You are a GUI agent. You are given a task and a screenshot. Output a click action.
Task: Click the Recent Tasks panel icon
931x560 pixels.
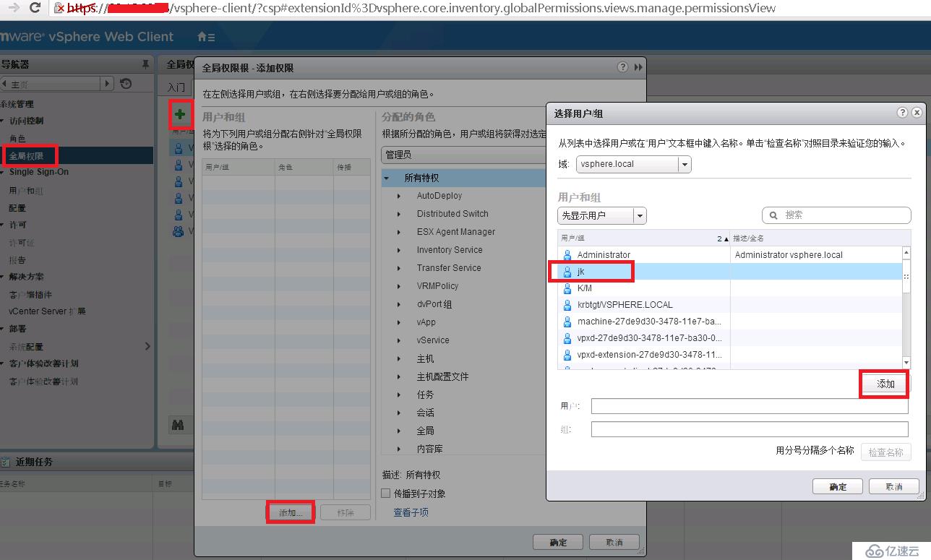click(5, 462)
